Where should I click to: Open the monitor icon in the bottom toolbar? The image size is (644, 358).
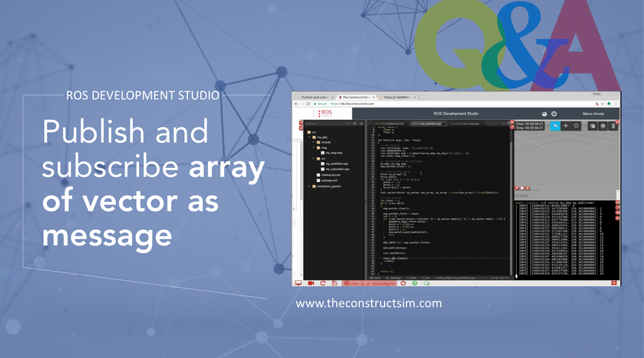298,283
